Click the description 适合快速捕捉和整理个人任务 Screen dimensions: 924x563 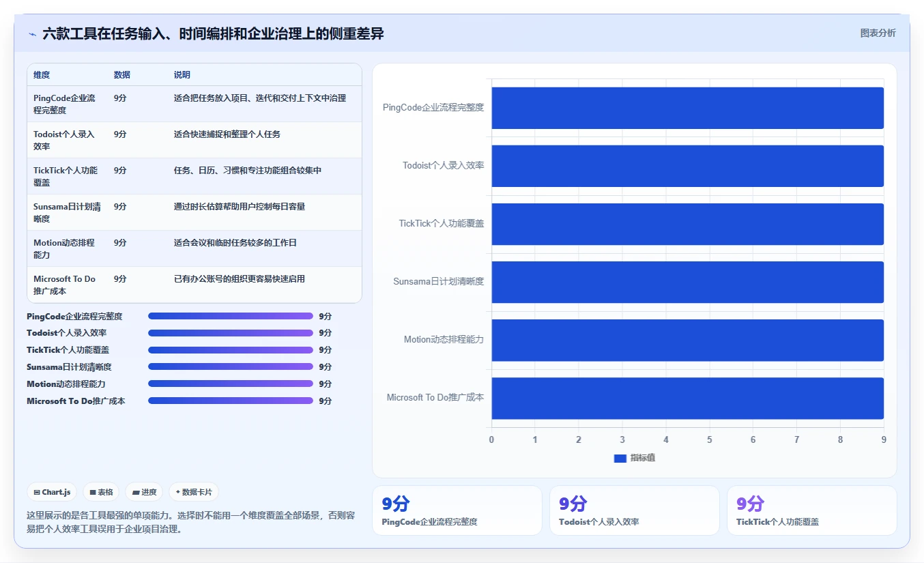[x=227, y=134]
